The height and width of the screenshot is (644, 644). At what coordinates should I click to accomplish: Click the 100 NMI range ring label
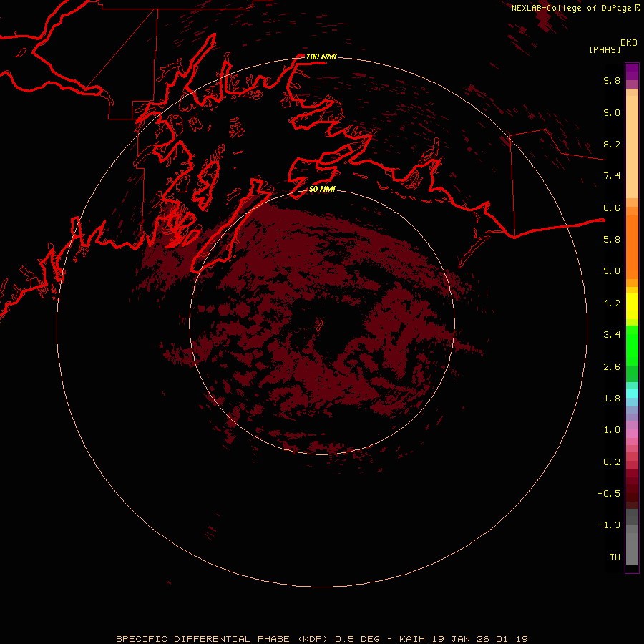tap(321, 57)
